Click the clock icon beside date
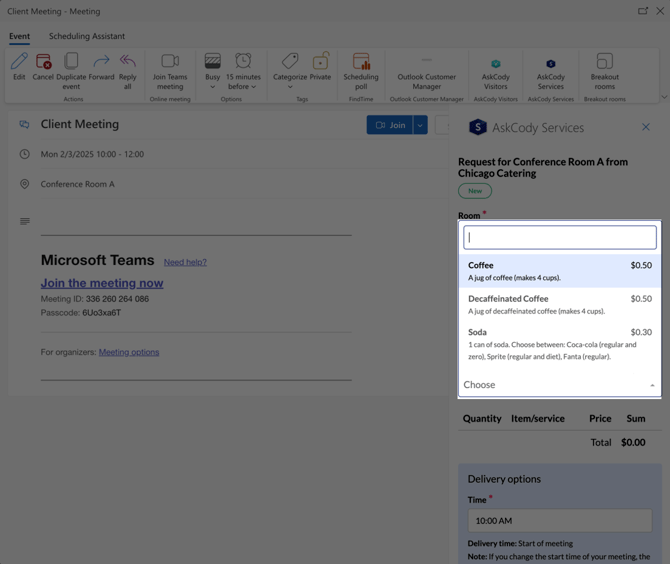The width and height of the screenshot is (670, 564). pyautogui.click(x=25, y=154)
